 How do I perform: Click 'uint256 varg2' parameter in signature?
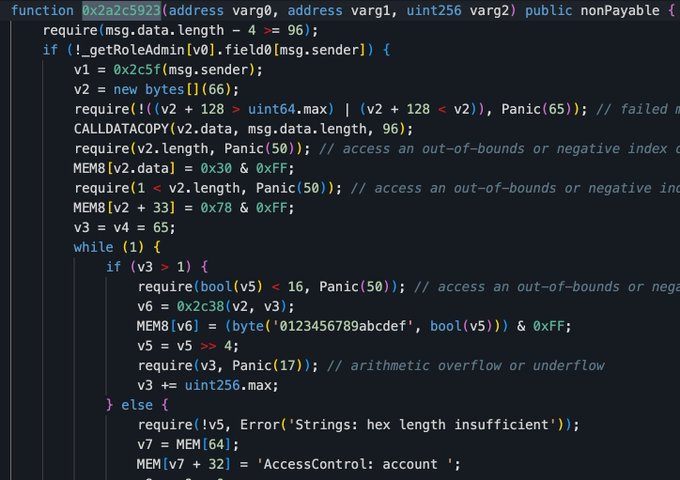[x=458, y=10]
